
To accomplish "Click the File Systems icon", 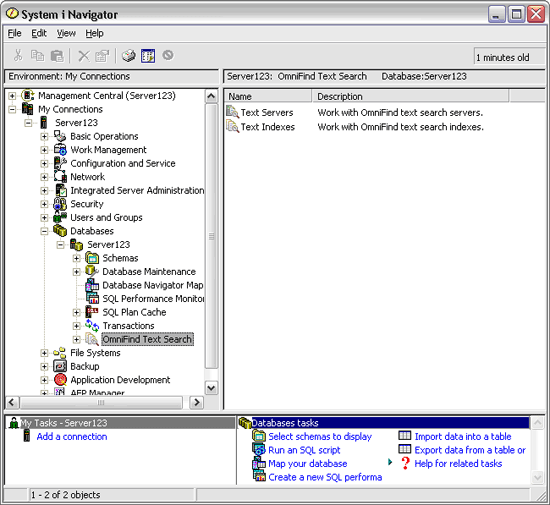I will 60,352.
